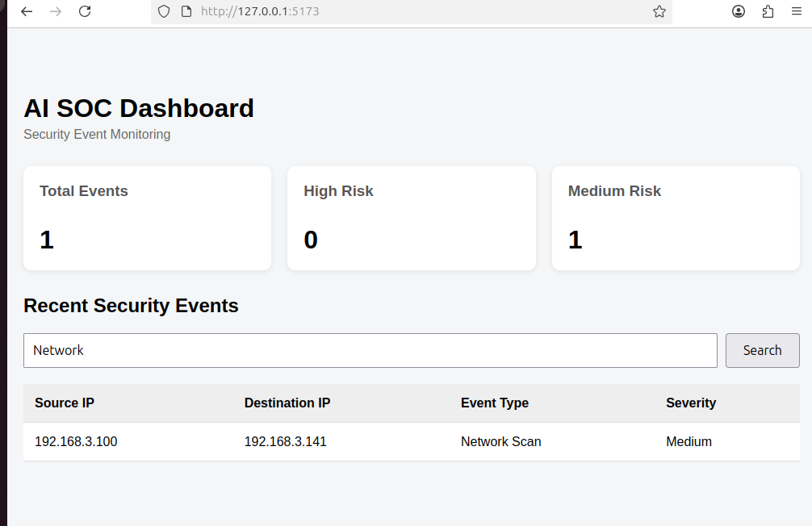
Task: Click the Medium severity cell
Action: (689, 441)
